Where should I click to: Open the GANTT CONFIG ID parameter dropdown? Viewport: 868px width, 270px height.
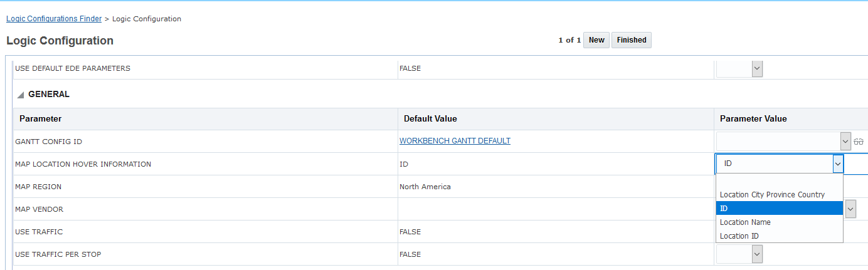(845, 142)
